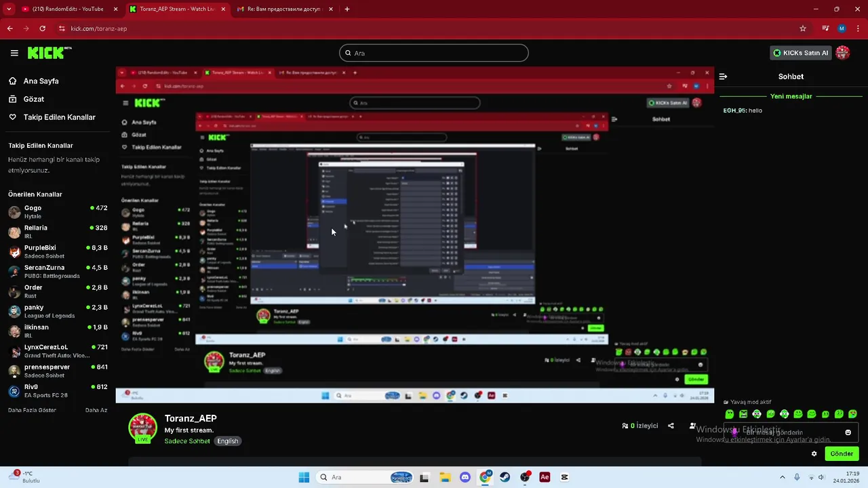The height and width of the screenshot is (488, 868).
Task: Open the ilkinsan recommended channel
Action: [58, 331]
